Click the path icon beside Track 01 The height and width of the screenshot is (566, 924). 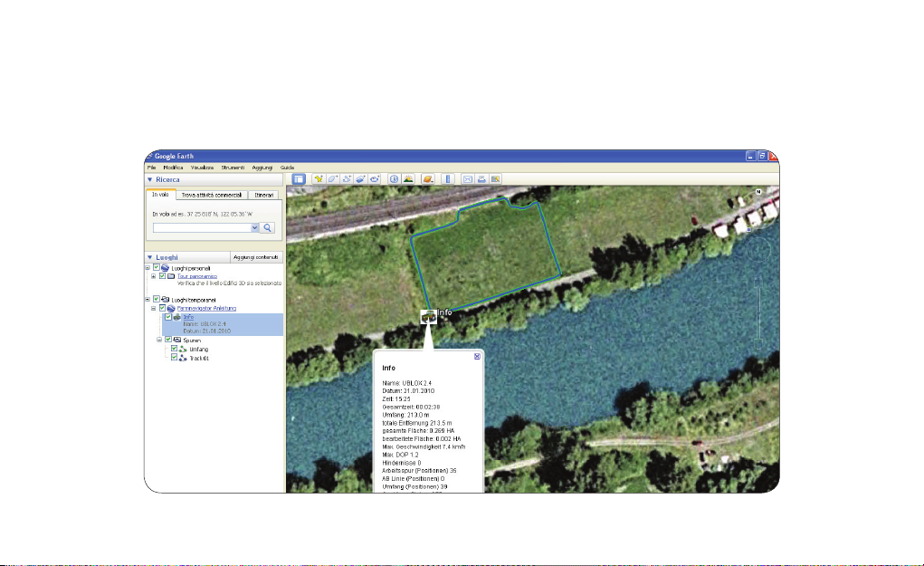pyautogui.click(x=184, y=358)
